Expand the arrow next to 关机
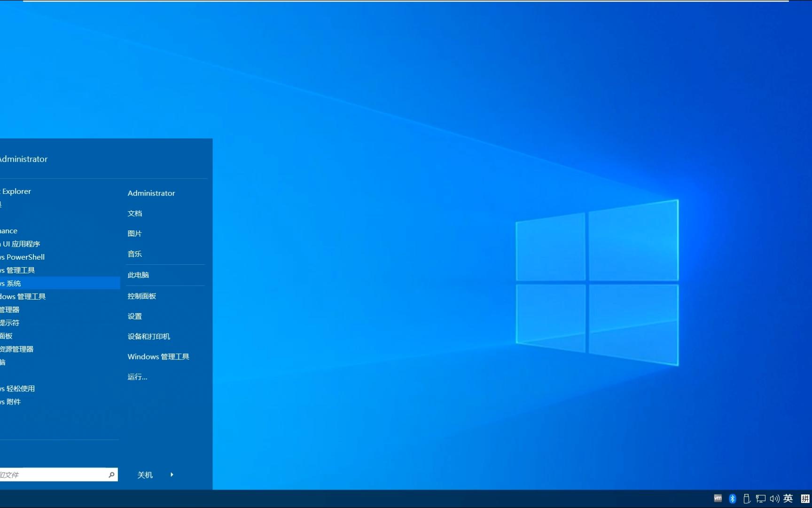Image resolution: width=812 pixels, height=508 pixels. 172,475
